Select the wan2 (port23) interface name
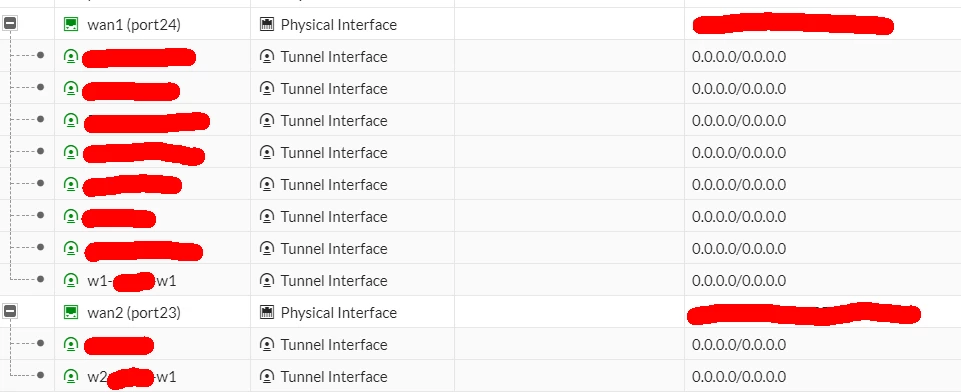The height and width of the screenshot is (392, 961). click(134, 312)
